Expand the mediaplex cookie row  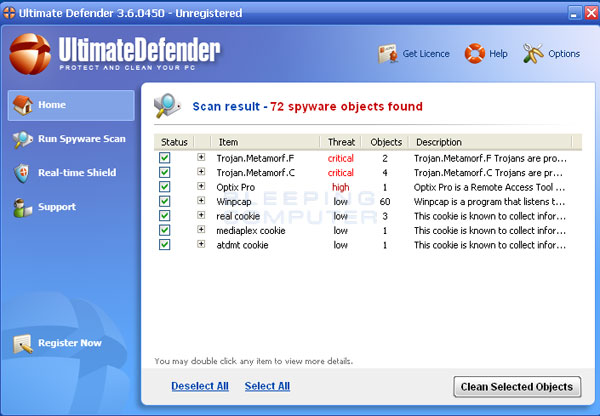[201, 230]
